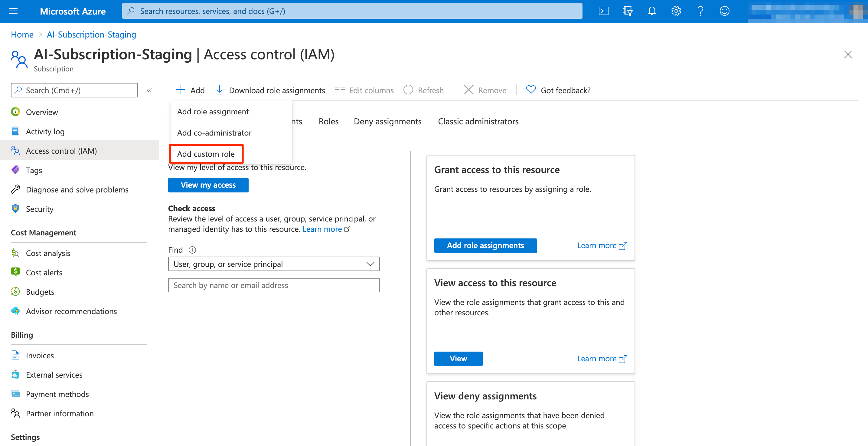The image size is (868, 446).
Task: Click the Advisor recommendations icon
Action: tap(15, 311)
